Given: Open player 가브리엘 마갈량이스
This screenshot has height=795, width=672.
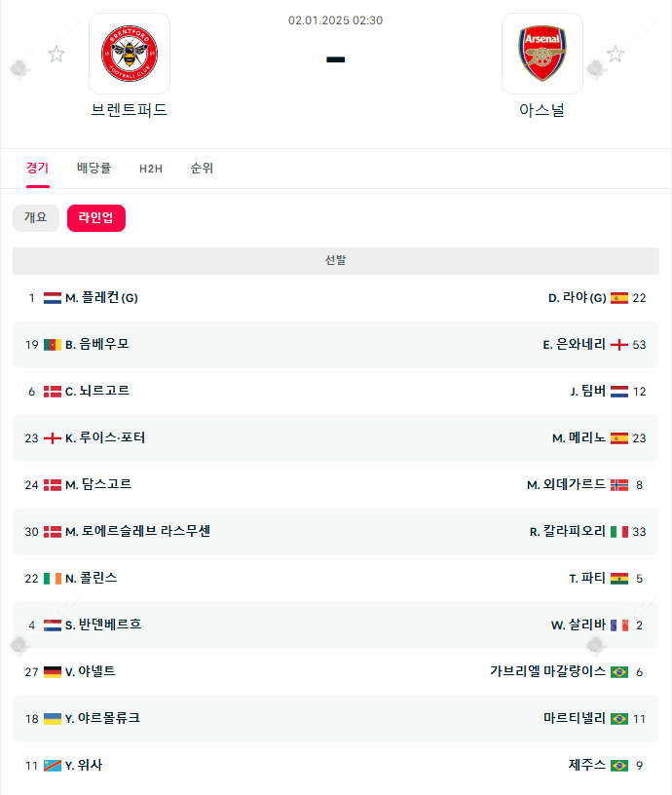Looking at the screenshot, I should click(547, 672).
